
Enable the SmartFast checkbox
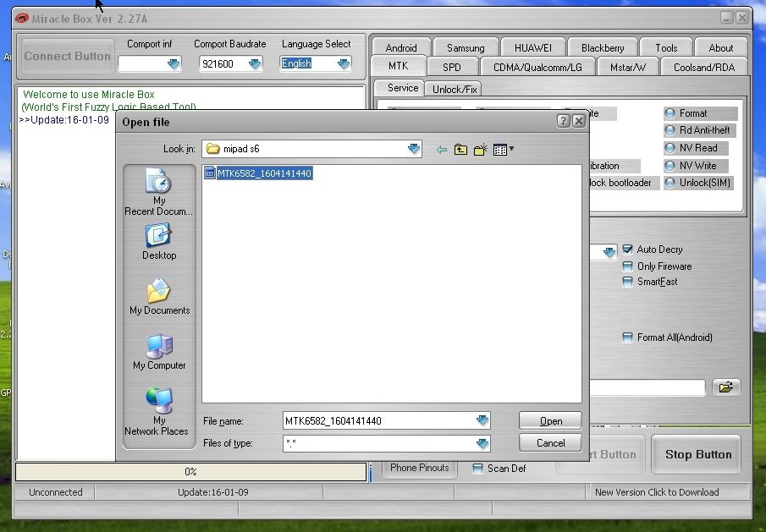click(627, 282)
